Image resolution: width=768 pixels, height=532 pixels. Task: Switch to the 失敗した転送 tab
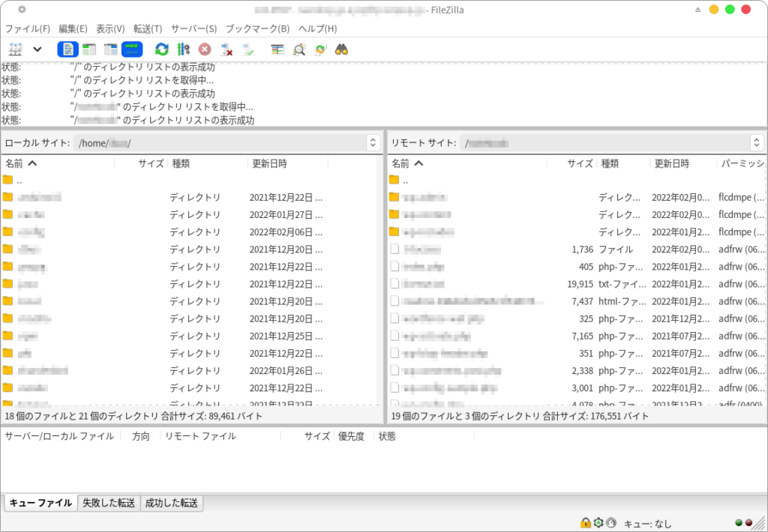click(x=109, y=503)
